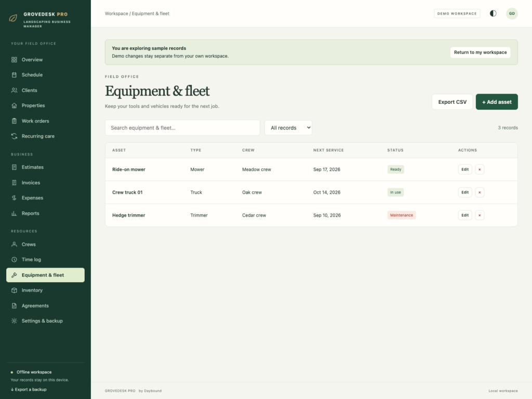Click the Recurring care refresh icon

click(14, 136)
